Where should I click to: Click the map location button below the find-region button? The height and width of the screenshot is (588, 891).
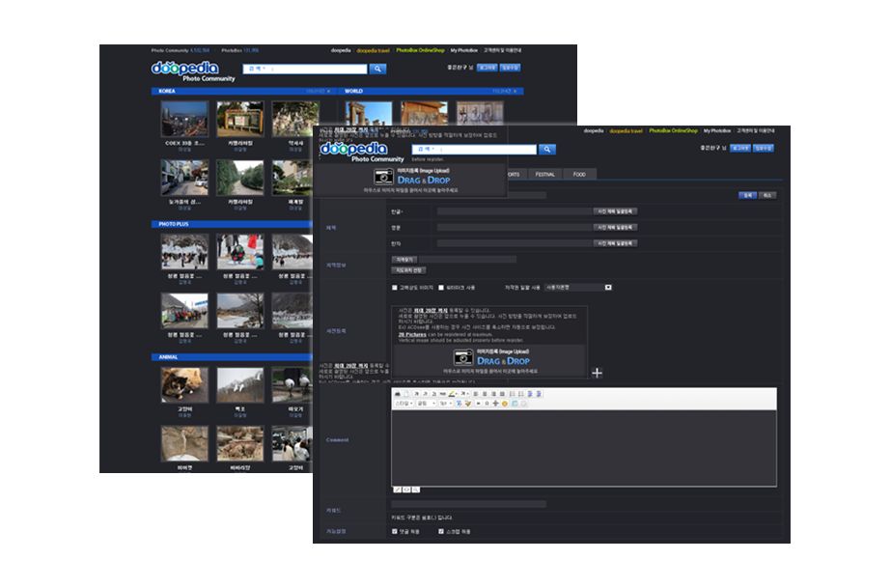pyautogui.click(x=408, y=270)
